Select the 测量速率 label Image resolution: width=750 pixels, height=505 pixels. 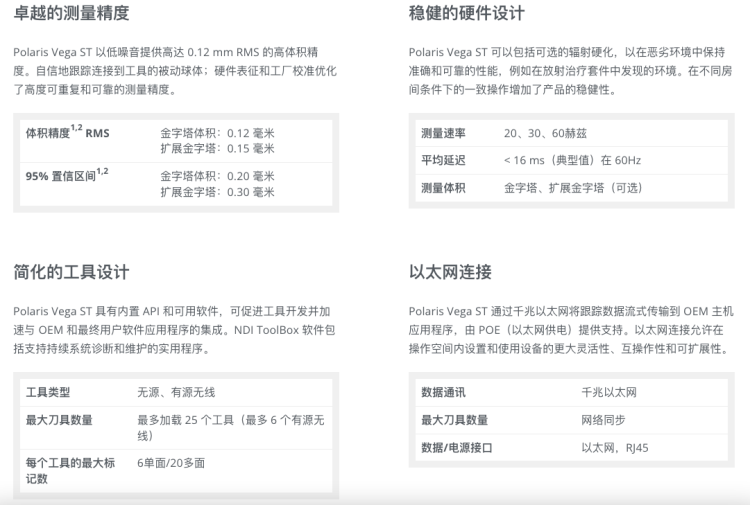pyautogui.click(x=443, y=133)
